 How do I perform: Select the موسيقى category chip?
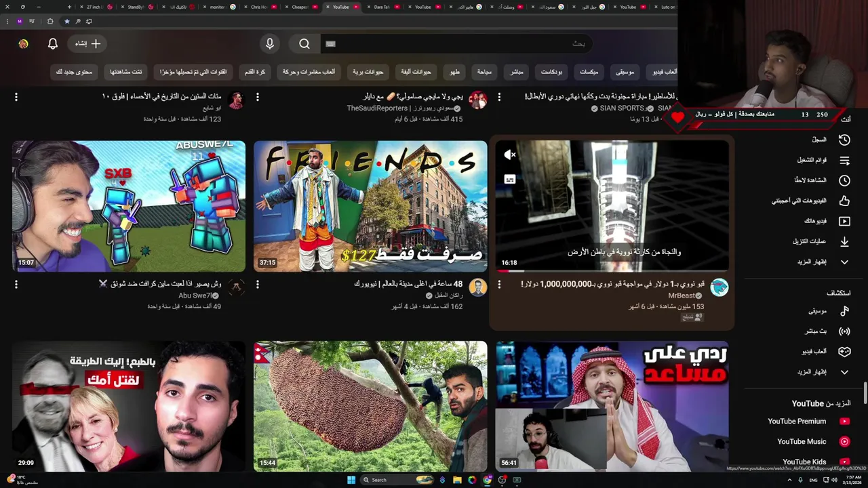pyautogui.click(x=625, y=71)
